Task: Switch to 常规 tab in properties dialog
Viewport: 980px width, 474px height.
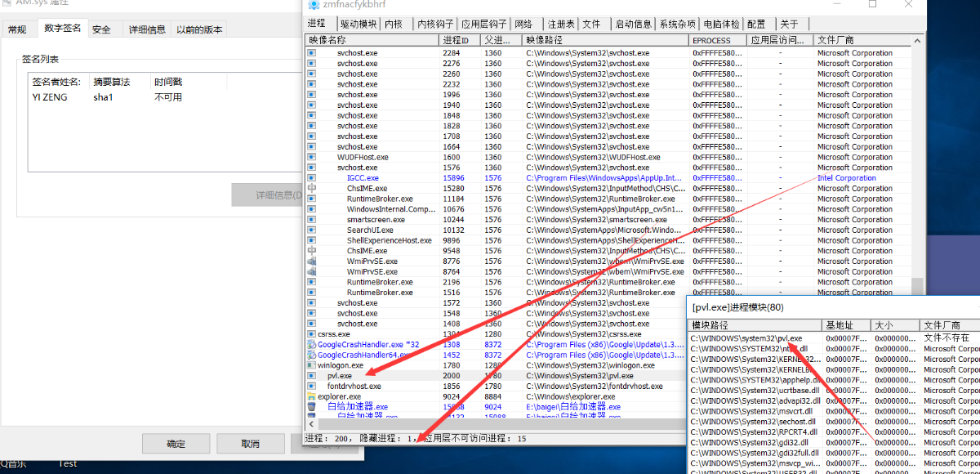Action: pyautogui.click(x=17, y=29)
